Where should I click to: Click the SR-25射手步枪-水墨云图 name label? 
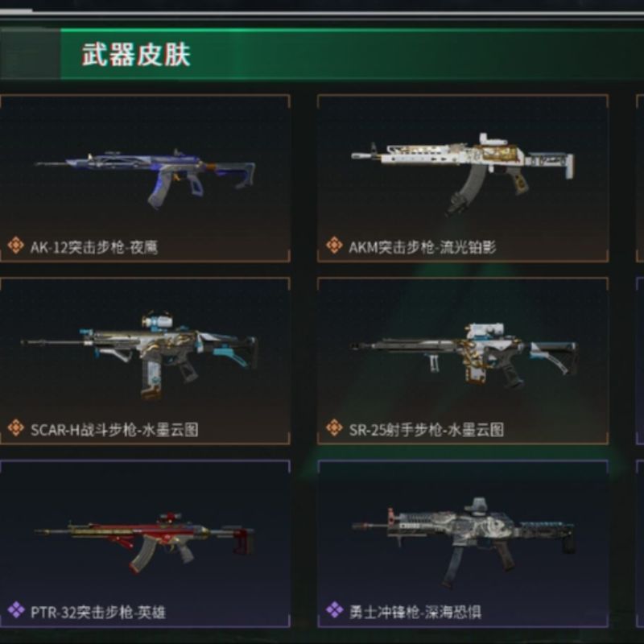pos(427,430)
